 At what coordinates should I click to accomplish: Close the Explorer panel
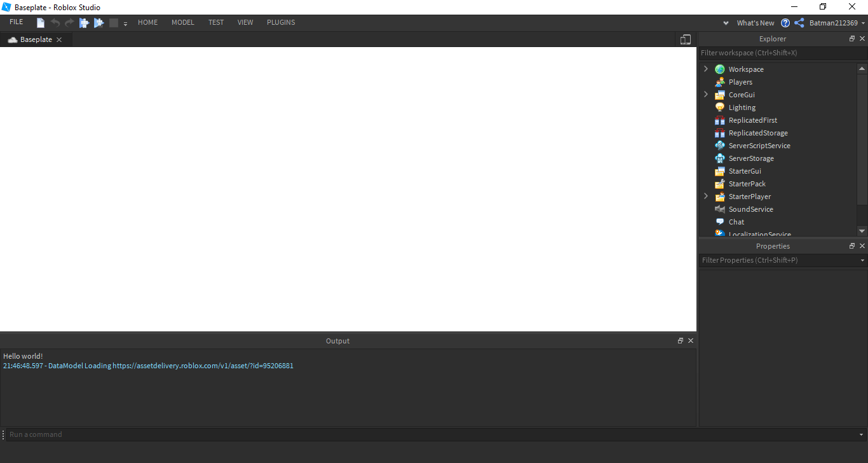[x=862, y=39]
